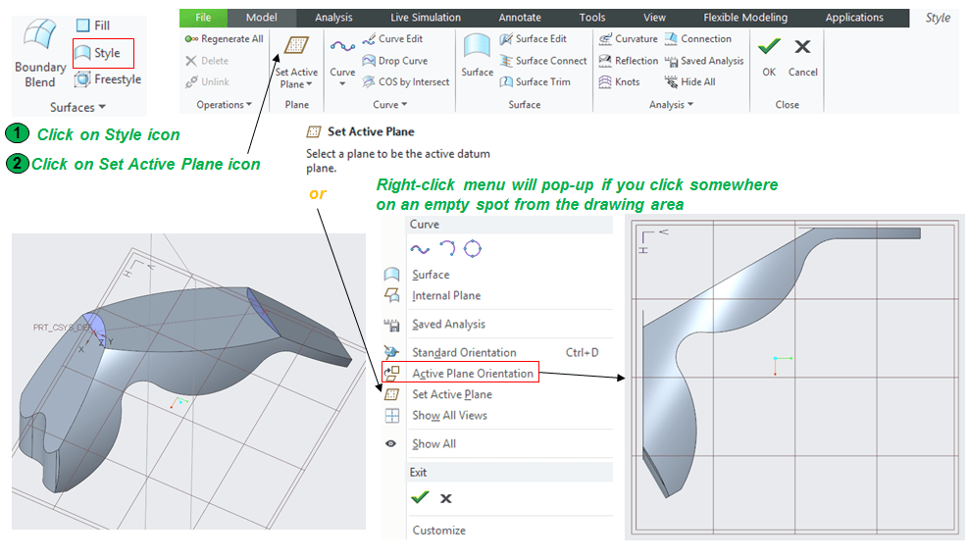Select Active Plane Orientation from context menu
Viewport: 968px width, 560px height.
[x=472, y=374]
